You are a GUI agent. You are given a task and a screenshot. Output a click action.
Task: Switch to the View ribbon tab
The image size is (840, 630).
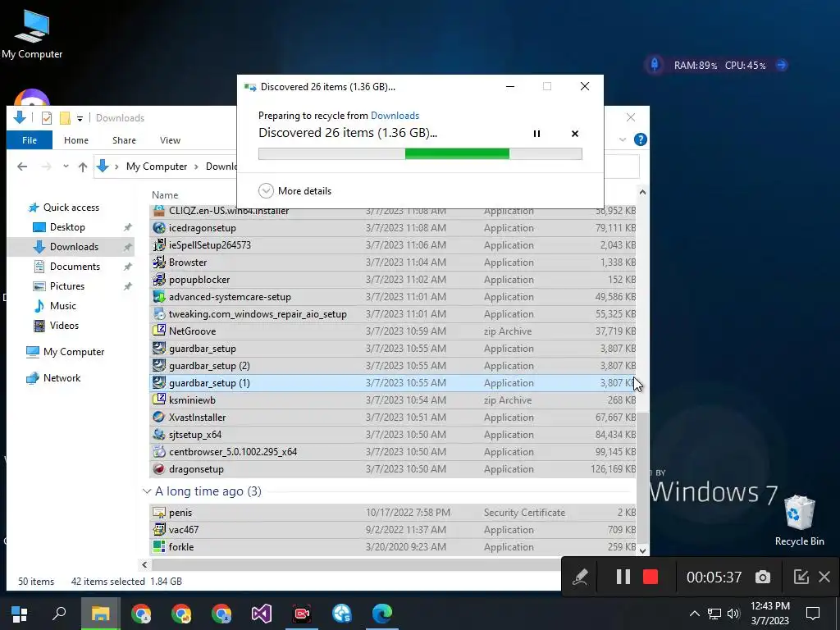tap(170, 140)
